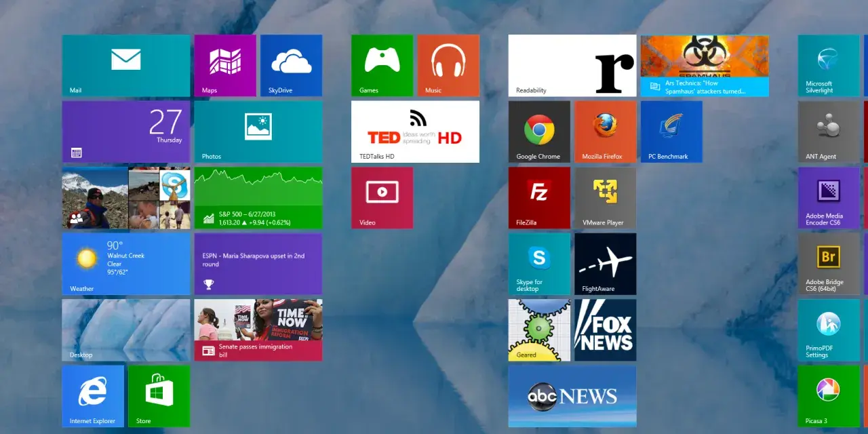The width and height of the screenshot is (868, 434).
Task: Launch FileZilla
Action: point(539,198)
